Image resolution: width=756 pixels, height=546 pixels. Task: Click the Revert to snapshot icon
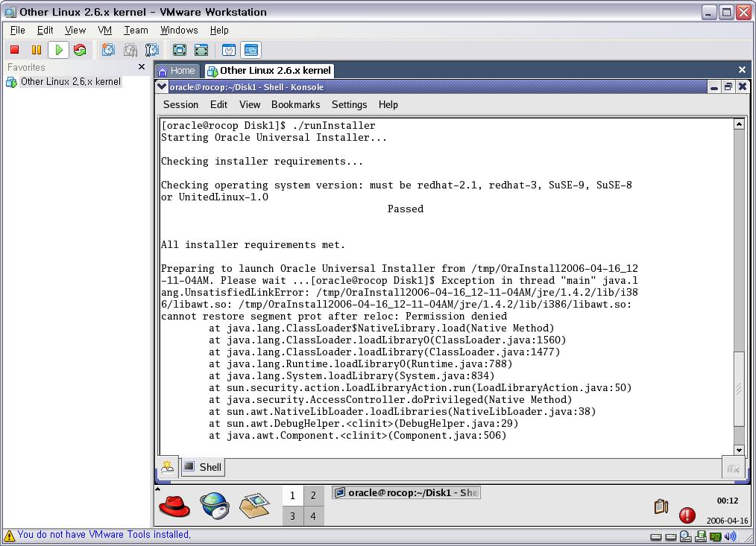(x=130, y=50)
